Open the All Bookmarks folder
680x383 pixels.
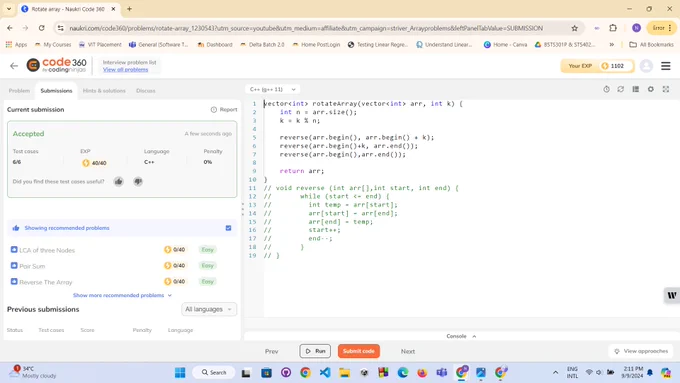click(651, 45)
